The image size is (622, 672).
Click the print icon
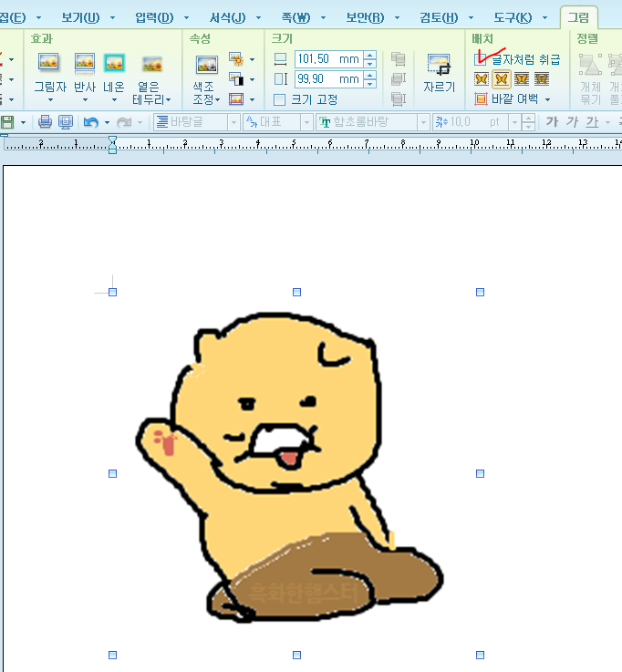(45, 122)
